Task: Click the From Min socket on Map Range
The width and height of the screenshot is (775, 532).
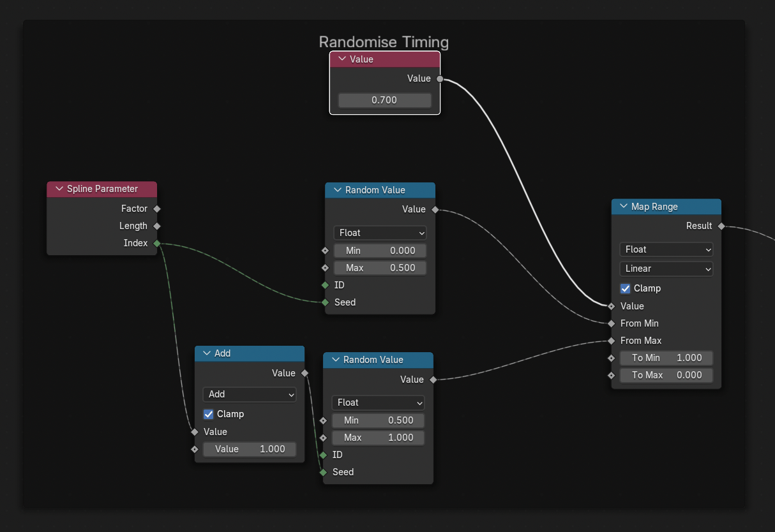Action: point(612,323)
